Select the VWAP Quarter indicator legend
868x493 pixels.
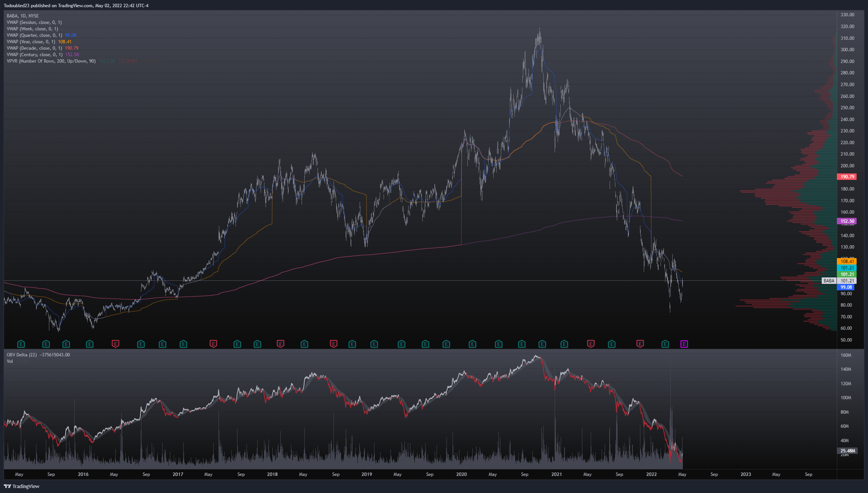pyautogui.click(x=41, y=35)
